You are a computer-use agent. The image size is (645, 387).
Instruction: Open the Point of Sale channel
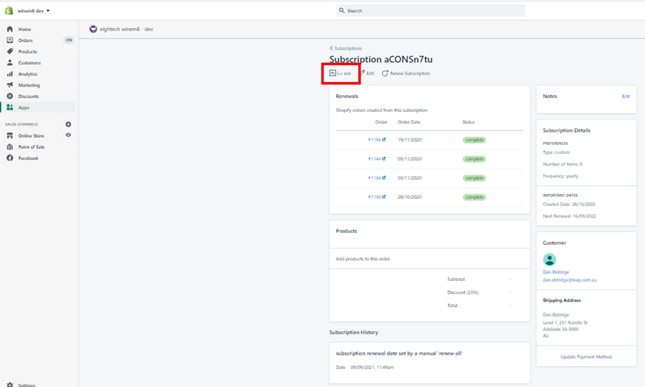[31, 147]
